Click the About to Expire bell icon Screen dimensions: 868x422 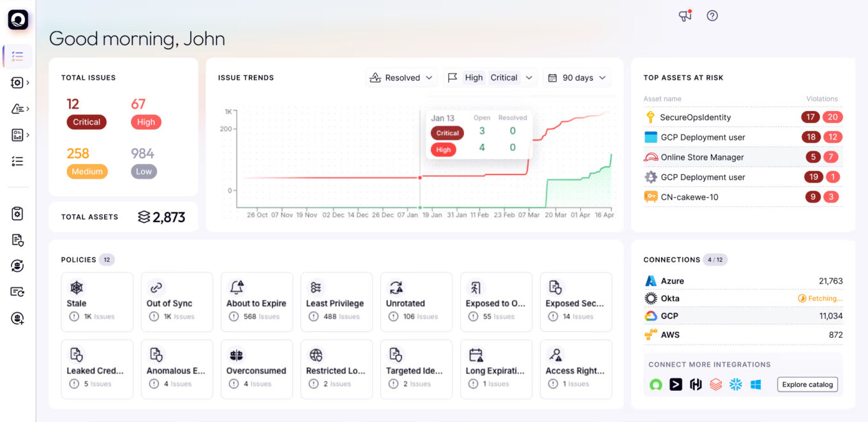[236, 287]
